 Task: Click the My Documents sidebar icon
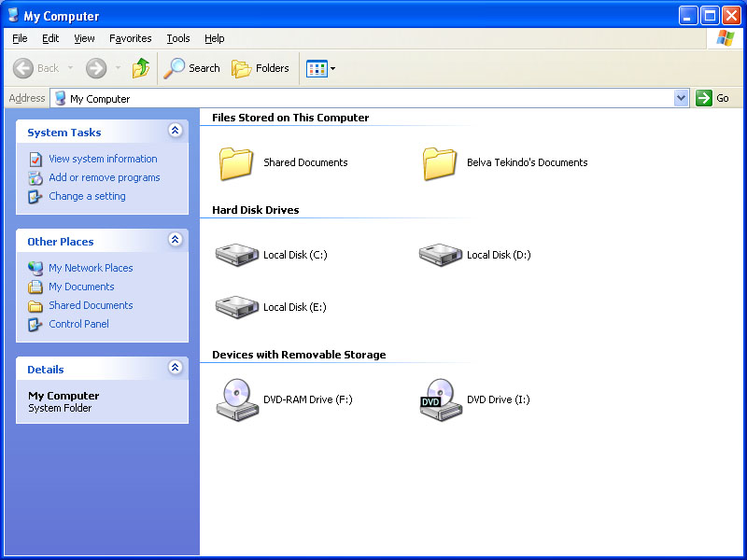tap(35, 287)
